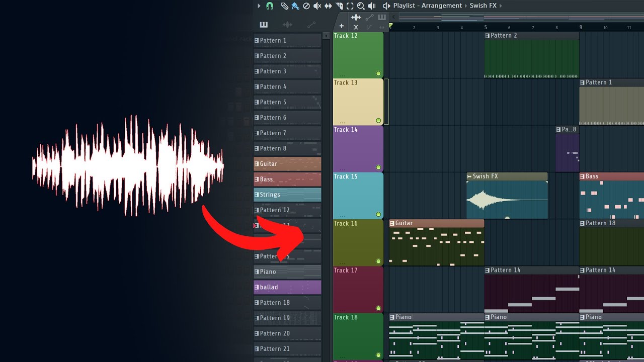The height and width of the screenshot is (362, 644).
Task: Select the Zoom magnifier tool
Action: point(361,6)
